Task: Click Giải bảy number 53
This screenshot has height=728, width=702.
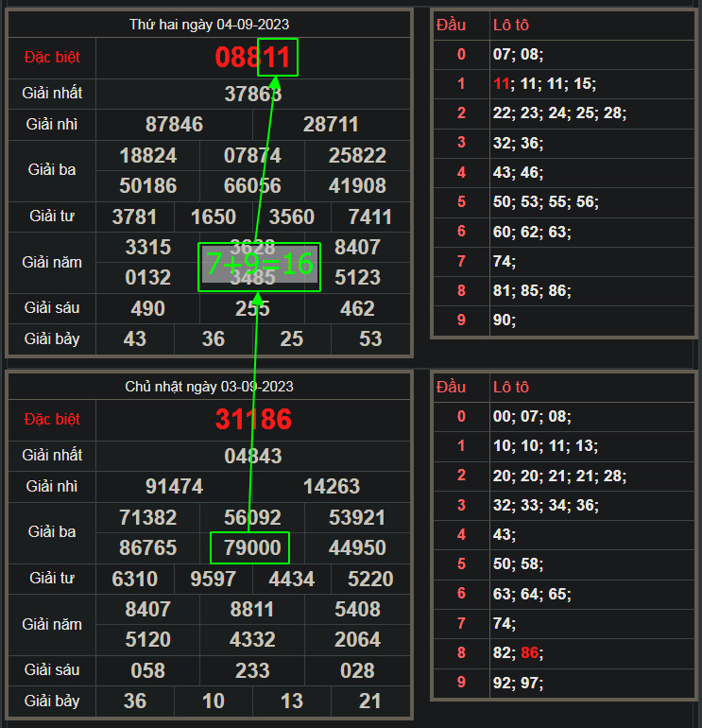Action: pos(370,338)
